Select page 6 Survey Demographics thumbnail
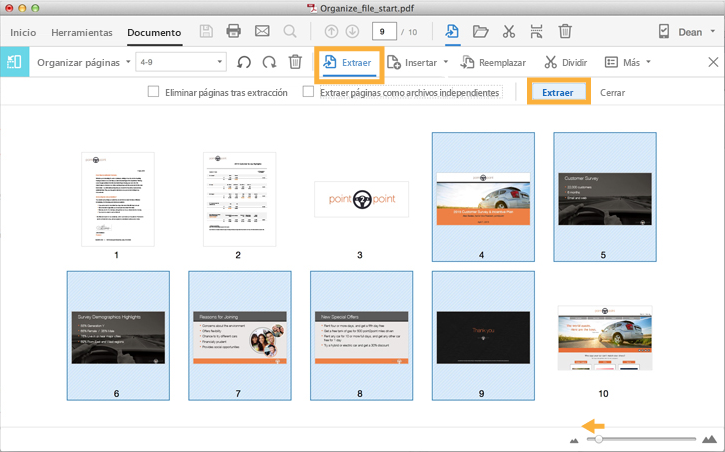Image resolution: width=725 pixels, height=452 pixels. click(x=118, y=337)
